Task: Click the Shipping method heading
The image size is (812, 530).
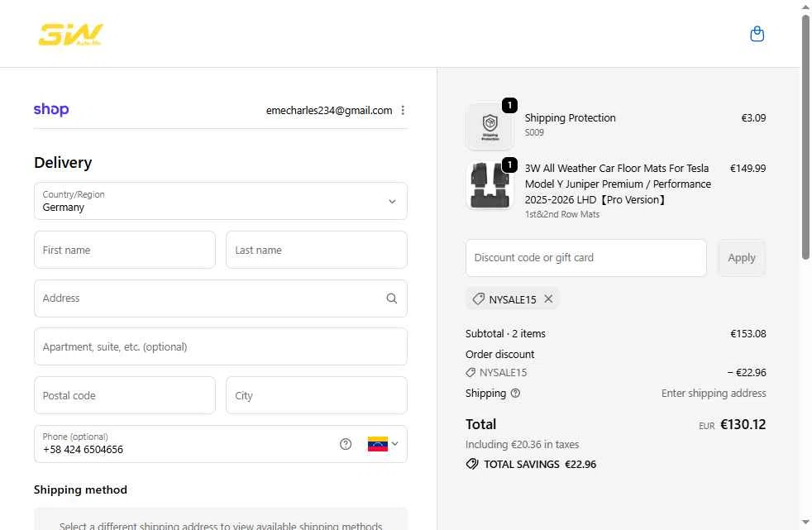Action: tap(80, 489)
